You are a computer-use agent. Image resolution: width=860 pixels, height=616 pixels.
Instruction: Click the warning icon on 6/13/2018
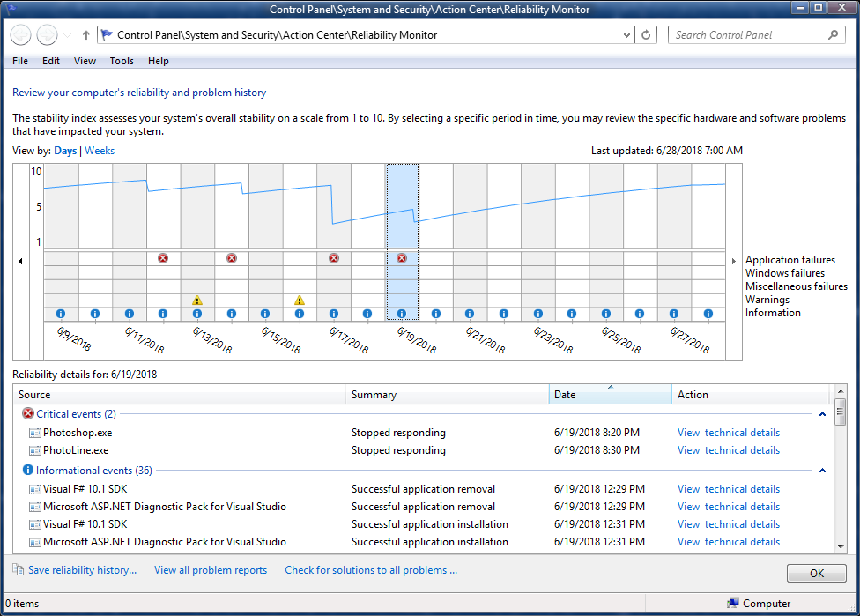tap(197, 301)
